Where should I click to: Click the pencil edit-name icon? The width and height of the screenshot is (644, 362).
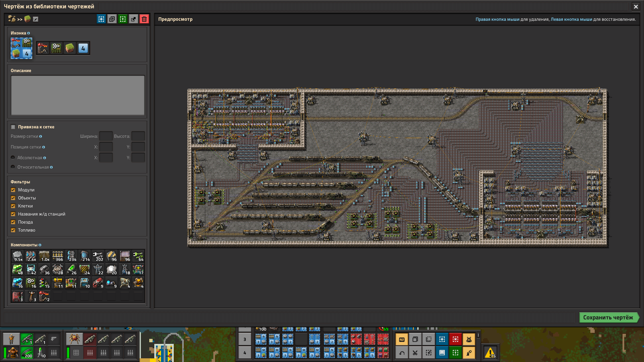point(36,19)
